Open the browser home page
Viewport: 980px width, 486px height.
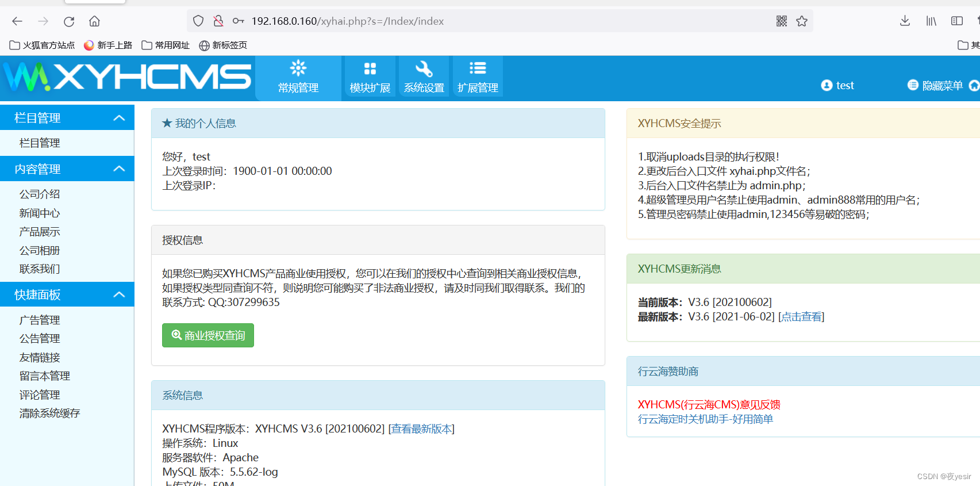pos(94,21)
